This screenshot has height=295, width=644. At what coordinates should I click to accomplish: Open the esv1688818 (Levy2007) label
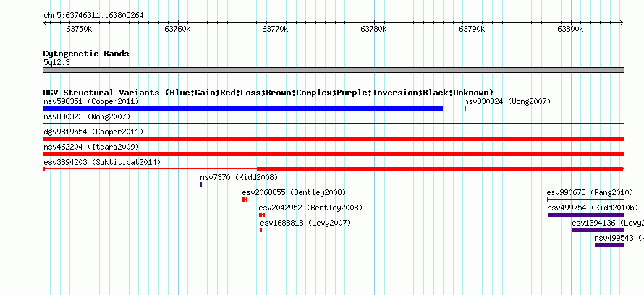(x=305, y=223)
